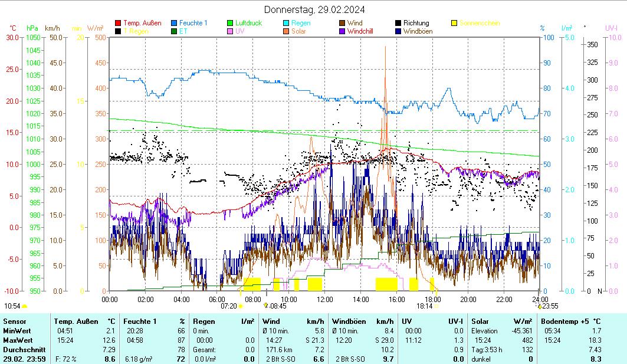Screen dimensions: 627x364
Task: Select the orange Solar legend swatch
Action: point(286,31)
